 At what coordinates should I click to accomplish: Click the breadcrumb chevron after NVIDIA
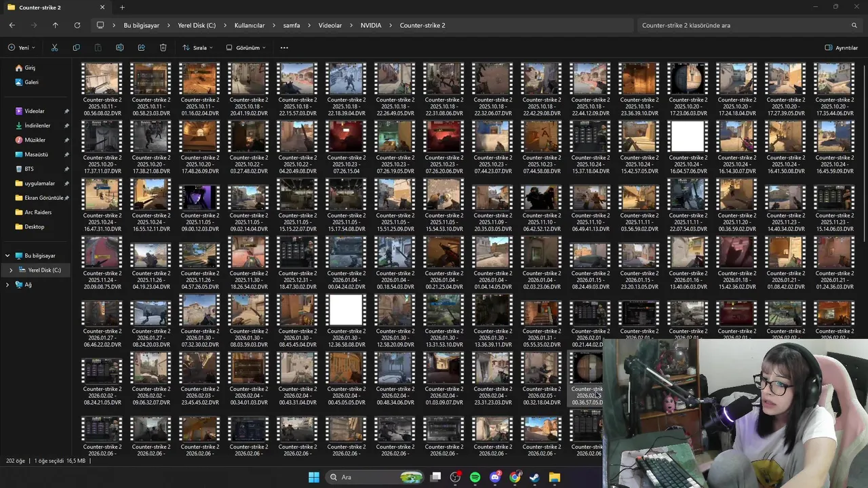(391, 25)
